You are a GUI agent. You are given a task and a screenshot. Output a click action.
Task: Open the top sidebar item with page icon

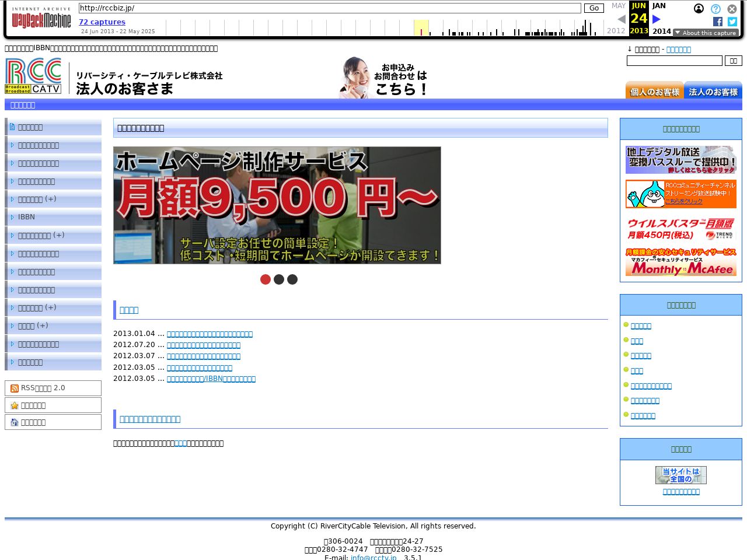[53, 127]
